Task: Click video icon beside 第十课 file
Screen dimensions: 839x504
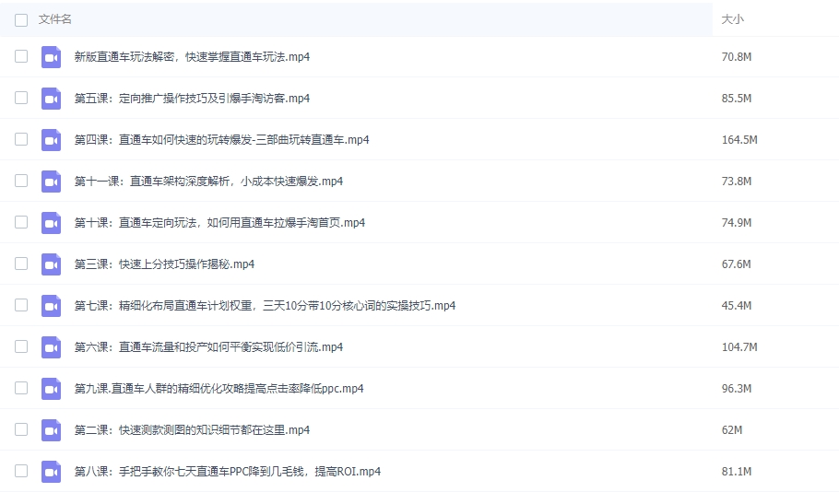Action: click(x=51, y=223)
